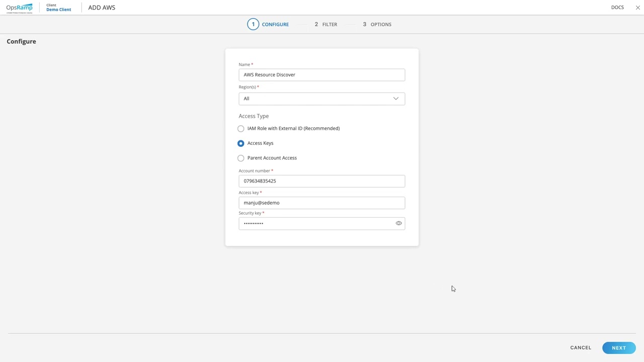Go to the Configure step
Screen dimensions: 644x362
tap(268, 24)
